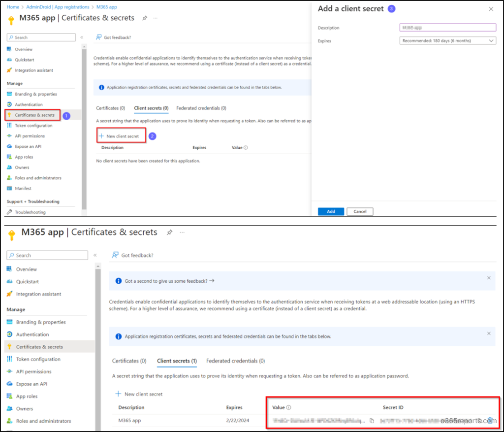Switch to Certificates (0) tab in lower screenshot
Viewport: 504px width, 432px height.
129,361
